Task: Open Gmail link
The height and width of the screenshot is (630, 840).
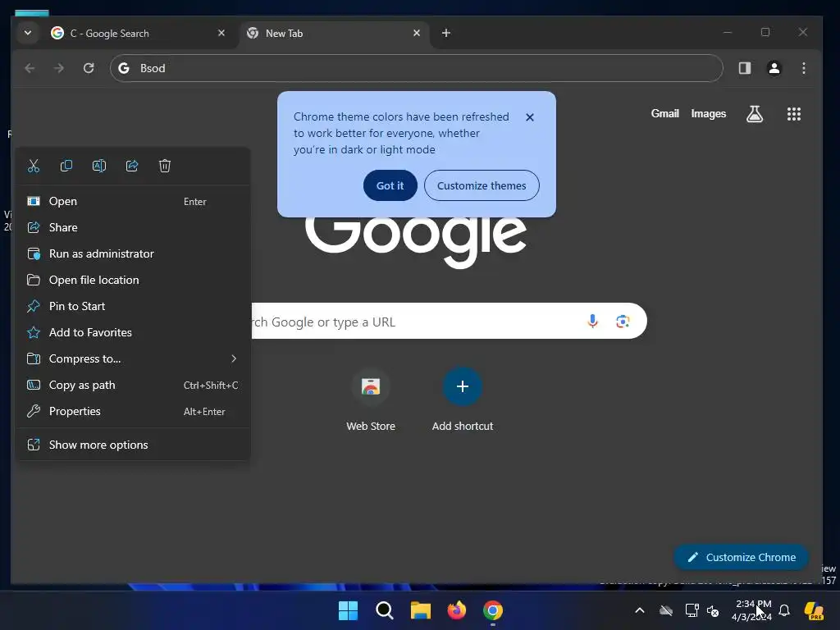Action: (x=664, y=113)
